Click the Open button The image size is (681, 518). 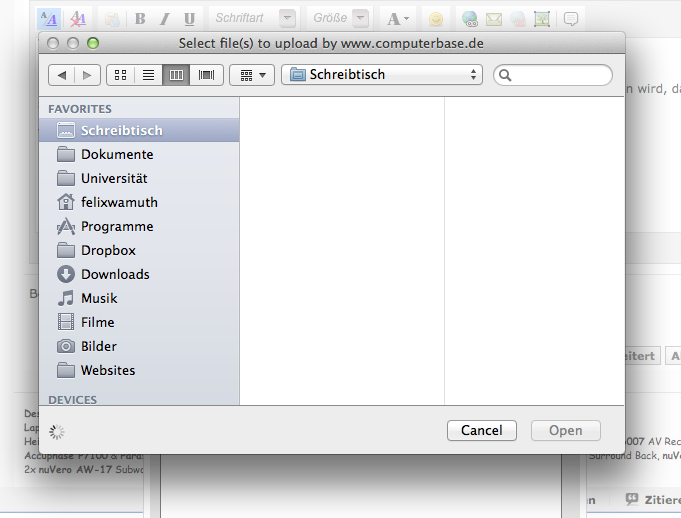point(565,430)
